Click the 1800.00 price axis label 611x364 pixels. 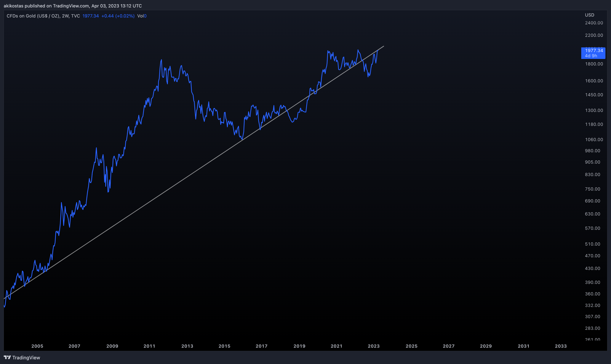point(594,64)
